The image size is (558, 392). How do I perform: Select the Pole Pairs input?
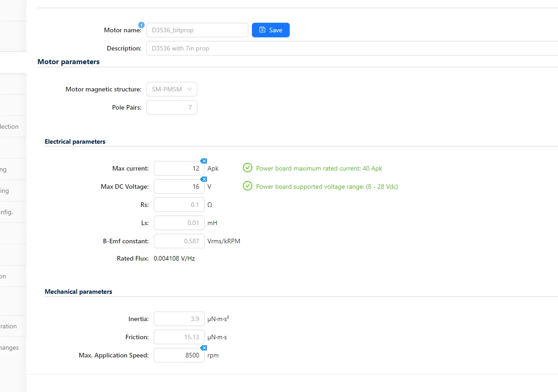tap(172, 107)
